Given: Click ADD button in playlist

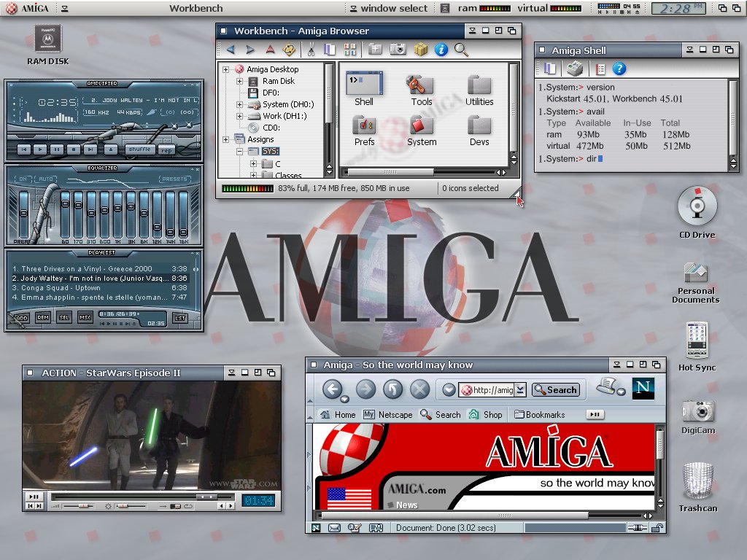Looking at the screenshot, I should click(x=22, y=318).
